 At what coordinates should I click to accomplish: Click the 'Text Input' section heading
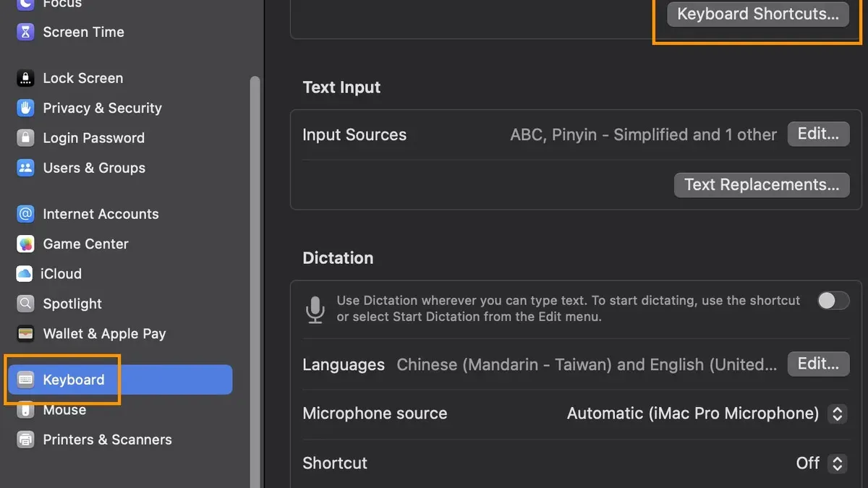point(341,87)
